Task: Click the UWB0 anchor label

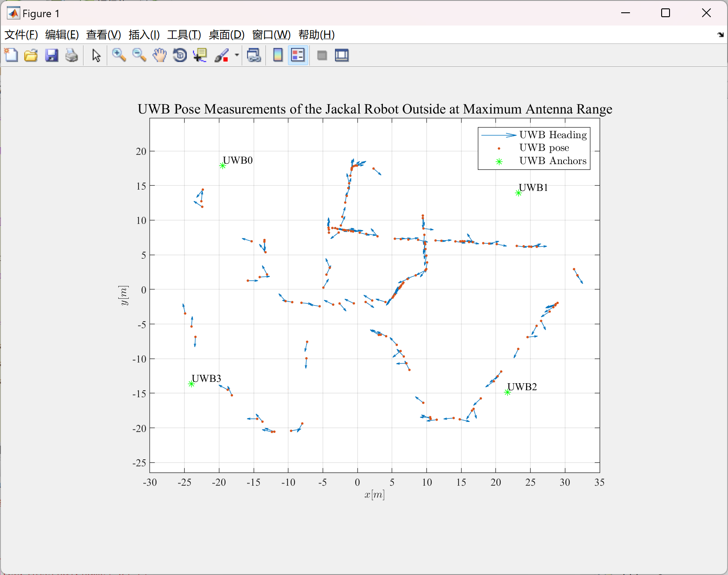Action: (238, 160)
